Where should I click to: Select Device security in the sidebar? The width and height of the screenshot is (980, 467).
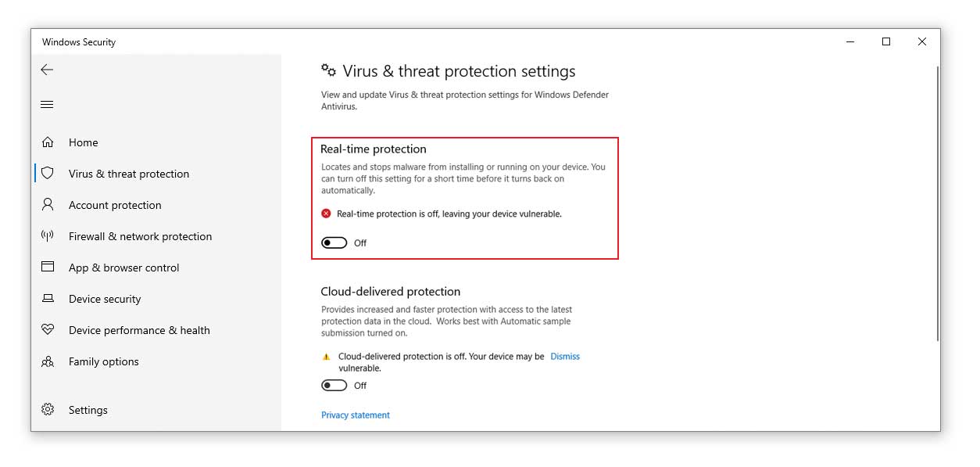(105, 299)
